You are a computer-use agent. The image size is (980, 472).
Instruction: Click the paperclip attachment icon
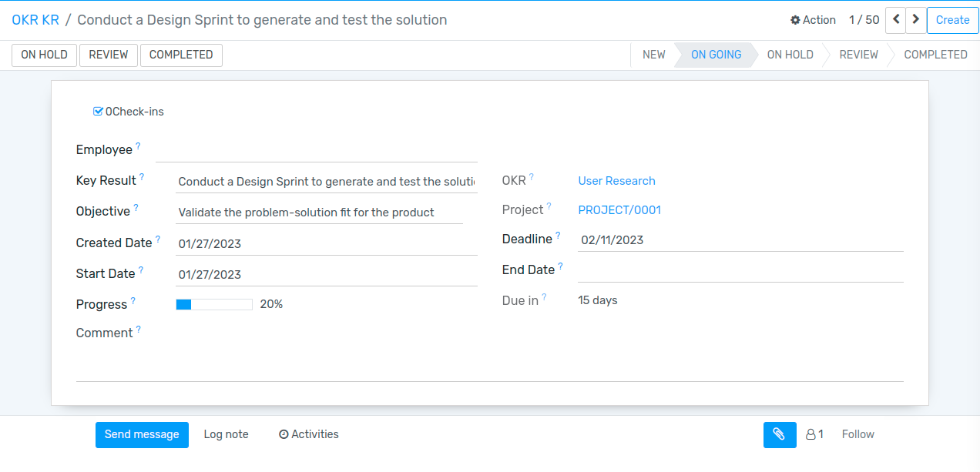[779, 434]
